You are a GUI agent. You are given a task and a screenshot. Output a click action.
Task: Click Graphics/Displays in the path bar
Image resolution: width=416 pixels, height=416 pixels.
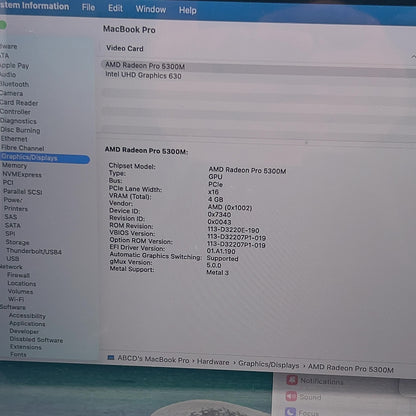[x=269, y=364]
